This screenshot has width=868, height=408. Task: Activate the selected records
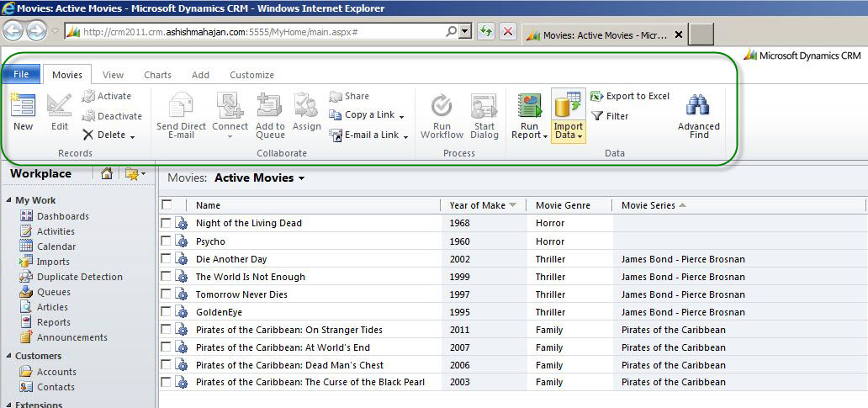coord(106,96)
